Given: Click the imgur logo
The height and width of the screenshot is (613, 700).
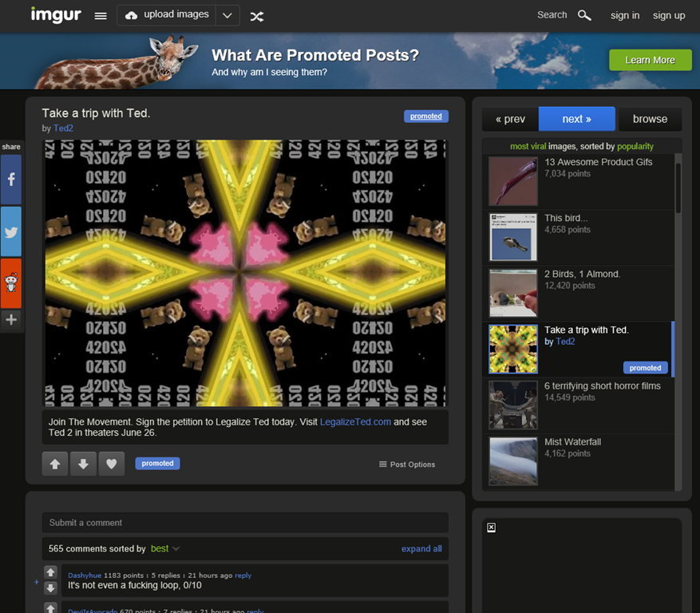Looking at the screenshot, I should 56,15.
